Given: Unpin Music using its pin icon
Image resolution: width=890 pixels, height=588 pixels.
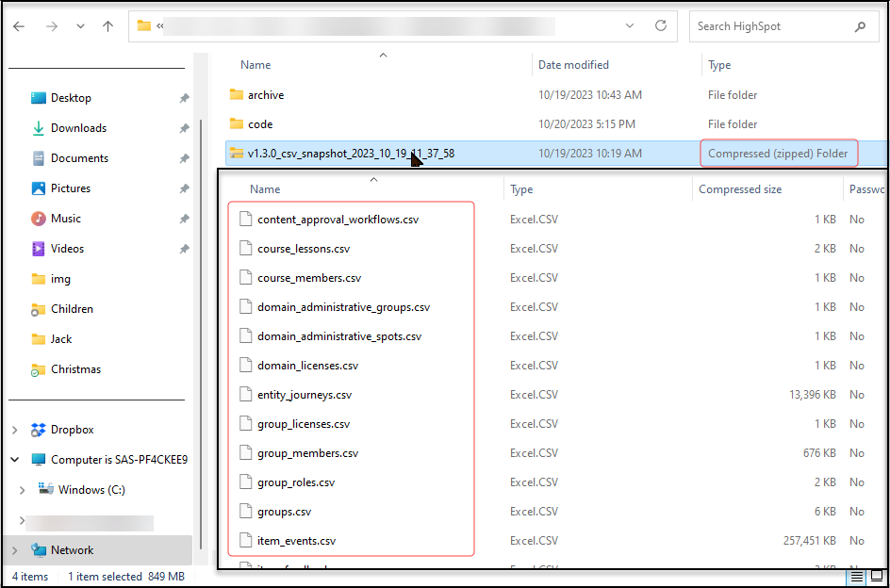Looking at the screenshot, I should point(184,219).
